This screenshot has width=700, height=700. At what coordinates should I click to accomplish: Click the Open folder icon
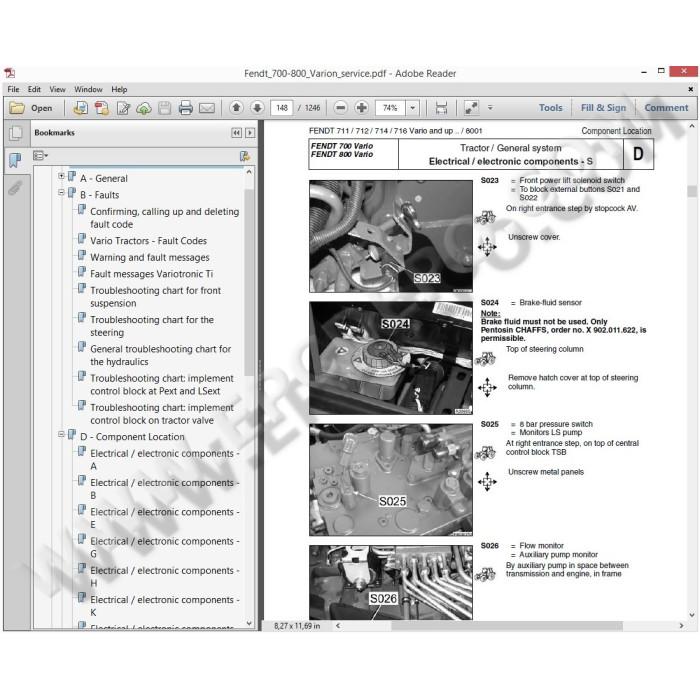click(x=17, y=108)
